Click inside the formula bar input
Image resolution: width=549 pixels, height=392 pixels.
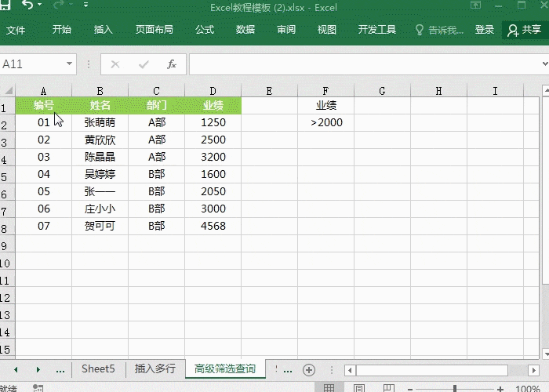[x=364, y=64]
